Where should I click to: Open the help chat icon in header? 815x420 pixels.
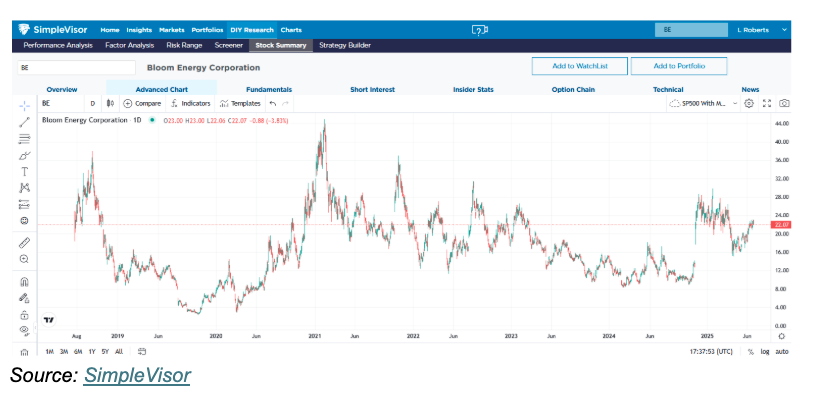point(479,30)
